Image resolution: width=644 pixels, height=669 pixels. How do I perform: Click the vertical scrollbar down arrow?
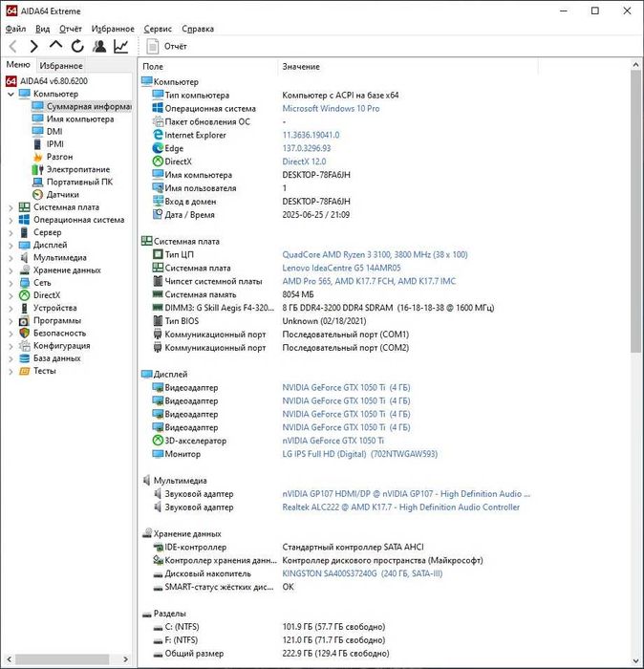(636, 661)
